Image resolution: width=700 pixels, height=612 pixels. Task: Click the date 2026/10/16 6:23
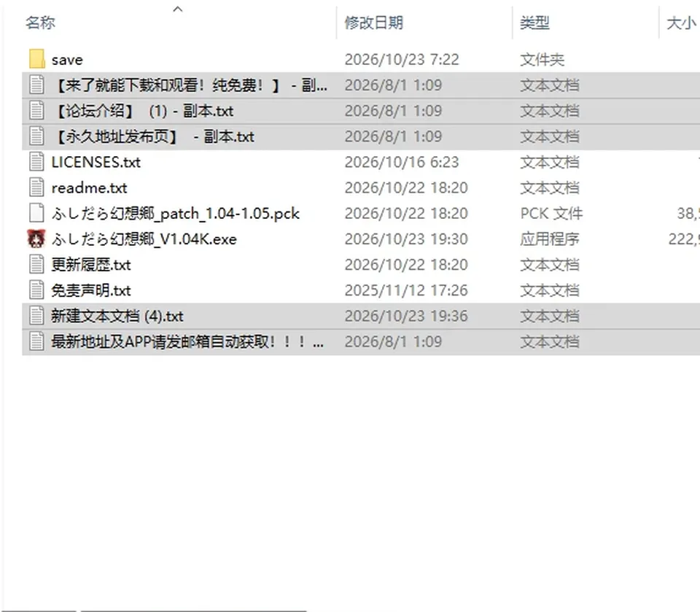[402, 162]
